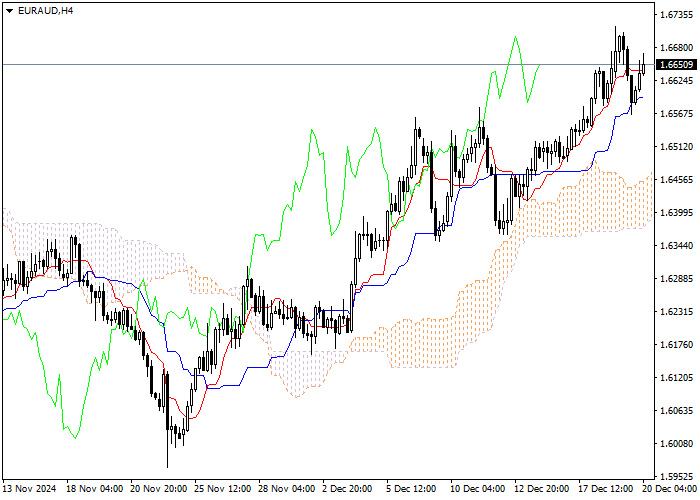Screen dimensions: 700x500
Task: Click the 12 Dec 20:00 time label
Action: [541, 489]
